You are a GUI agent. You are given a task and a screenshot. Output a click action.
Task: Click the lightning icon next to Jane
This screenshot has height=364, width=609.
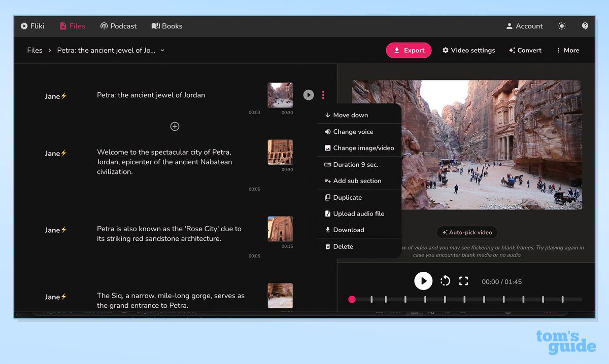64,96
